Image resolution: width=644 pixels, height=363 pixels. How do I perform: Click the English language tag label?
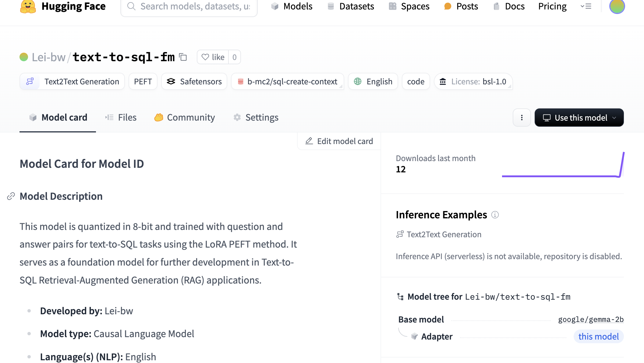[x=379, y=81]
